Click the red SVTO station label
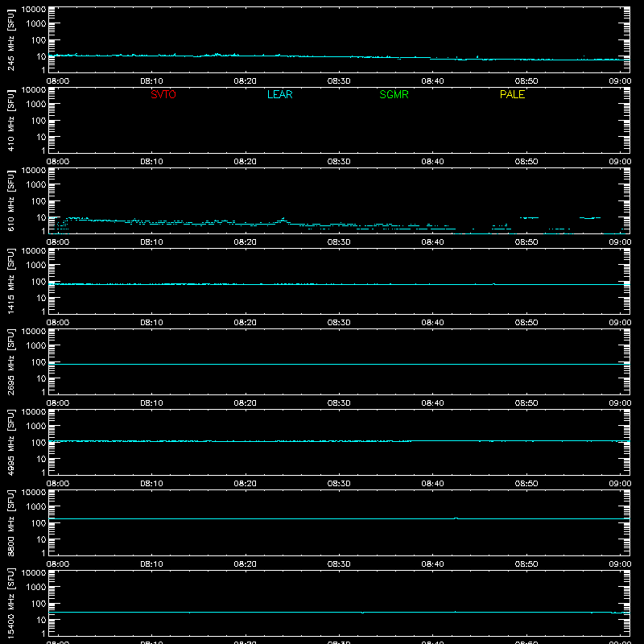The height and width of the screenshot is (644, 644). (x=163, y=94)
